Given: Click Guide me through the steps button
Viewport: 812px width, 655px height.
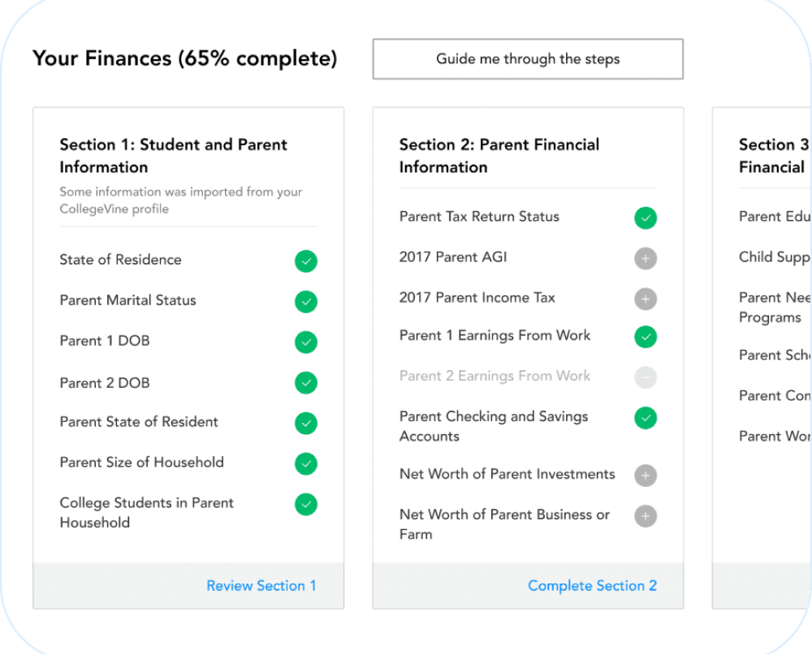Looking at the screenshot, I should (528, 59).
